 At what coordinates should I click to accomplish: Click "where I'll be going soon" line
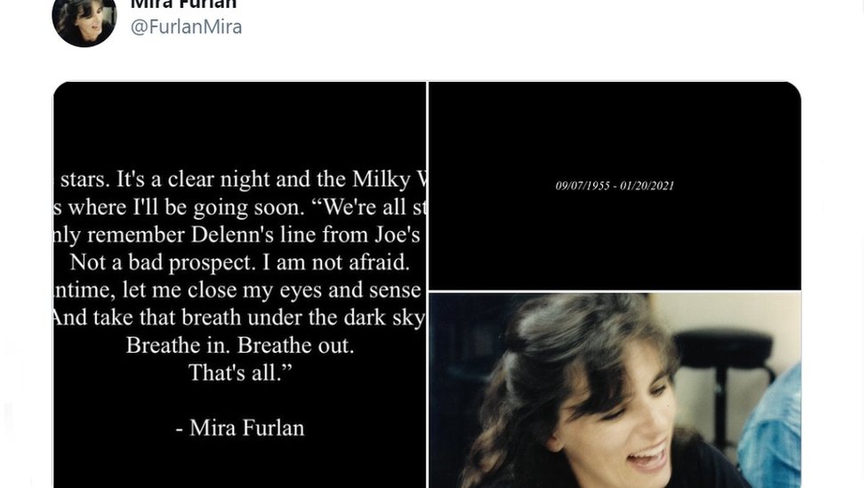coord(240,207)
